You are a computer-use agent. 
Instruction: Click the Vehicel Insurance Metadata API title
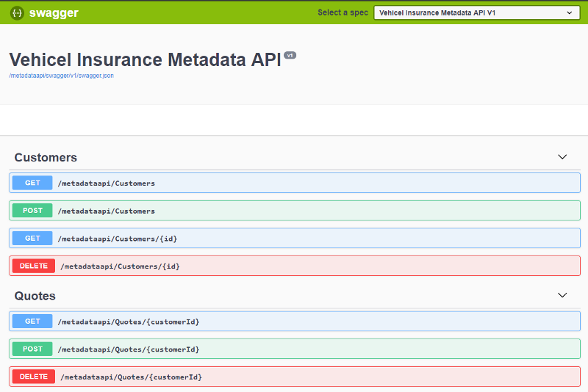(145, 60)
